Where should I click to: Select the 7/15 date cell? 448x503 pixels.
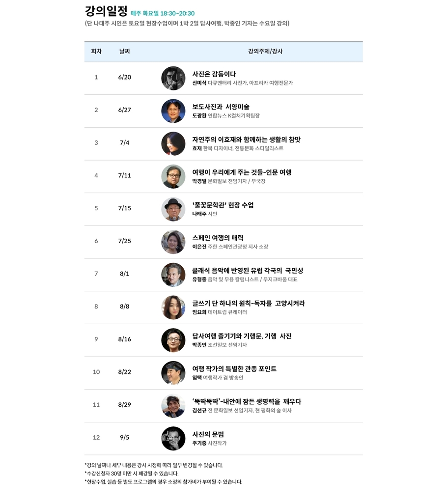(x=125, y=208)
